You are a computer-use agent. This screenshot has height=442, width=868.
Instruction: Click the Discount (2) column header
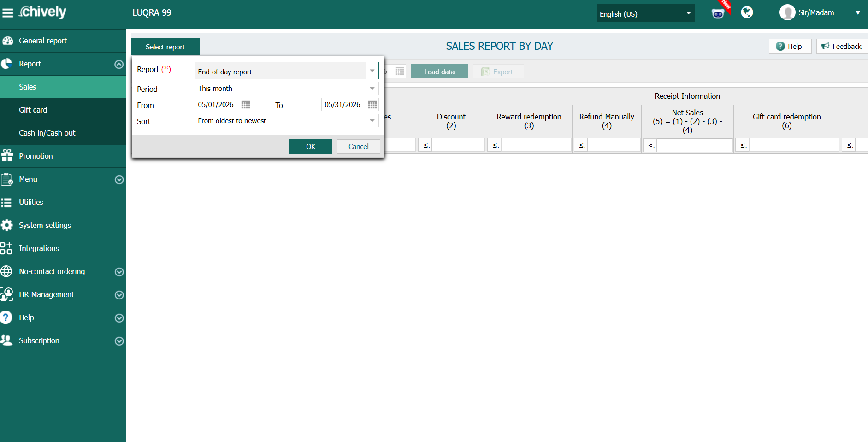[451, 121]
